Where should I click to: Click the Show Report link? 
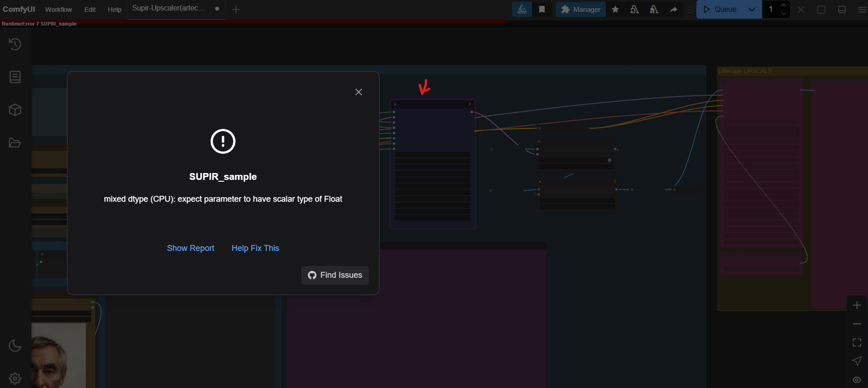(190, 248)
